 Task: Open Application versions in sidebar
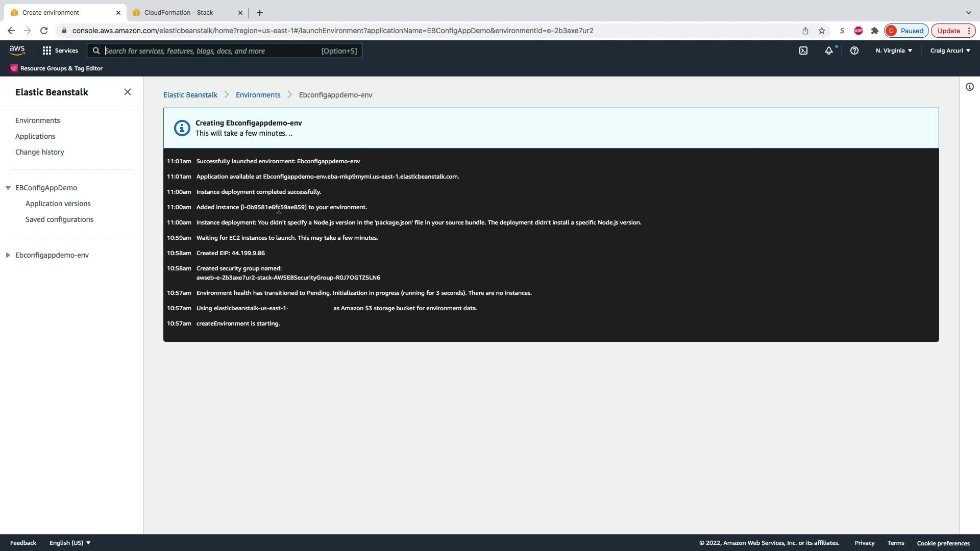click(58, 204)
